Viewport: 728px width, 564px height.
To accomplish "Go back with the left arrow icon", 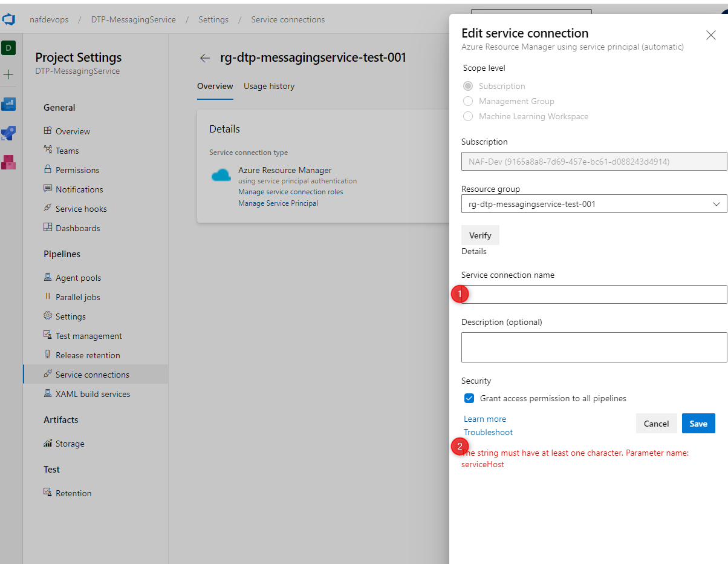I will (205, 58).
